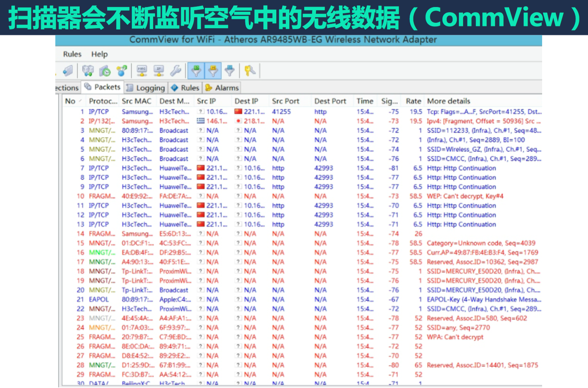Click Src MAC 40:E9:92 in packet 10

pos(137,196)
